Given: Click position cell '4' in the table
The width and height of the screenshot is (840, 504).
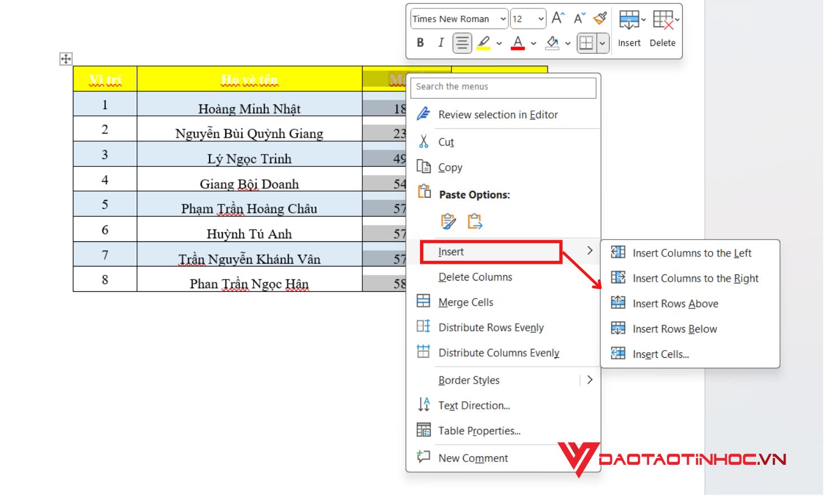Looking at the screenshot, I should [x=105, y=180].
